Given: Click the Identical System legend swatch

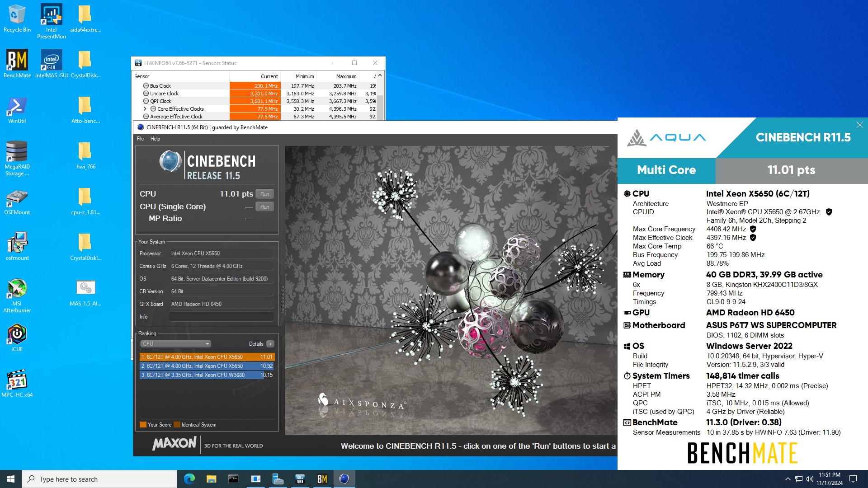Looking at the screenshot, I should (177, 425).
